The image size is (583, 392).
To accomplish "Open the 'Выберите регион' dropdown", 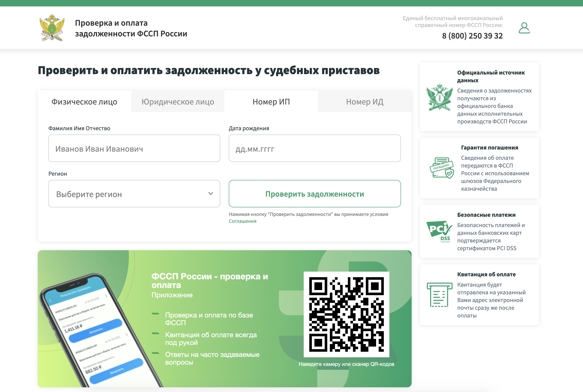I will [x=134, y=194].
